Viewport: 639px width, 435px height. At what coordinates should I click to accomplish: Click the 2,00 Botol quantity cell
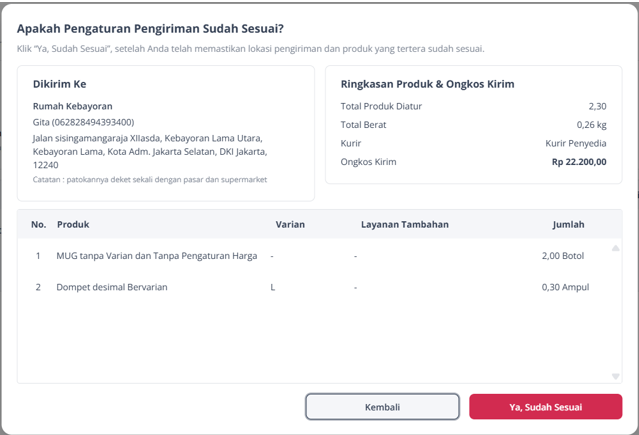[x=563, y=256]
